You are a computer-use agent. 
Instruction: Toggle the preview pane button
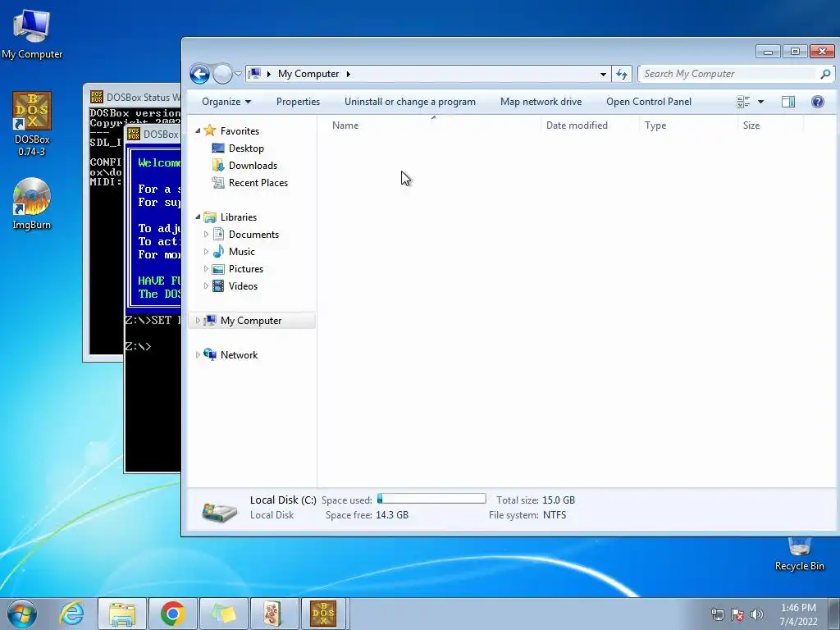pyautogui.click(x=788, y=102)
